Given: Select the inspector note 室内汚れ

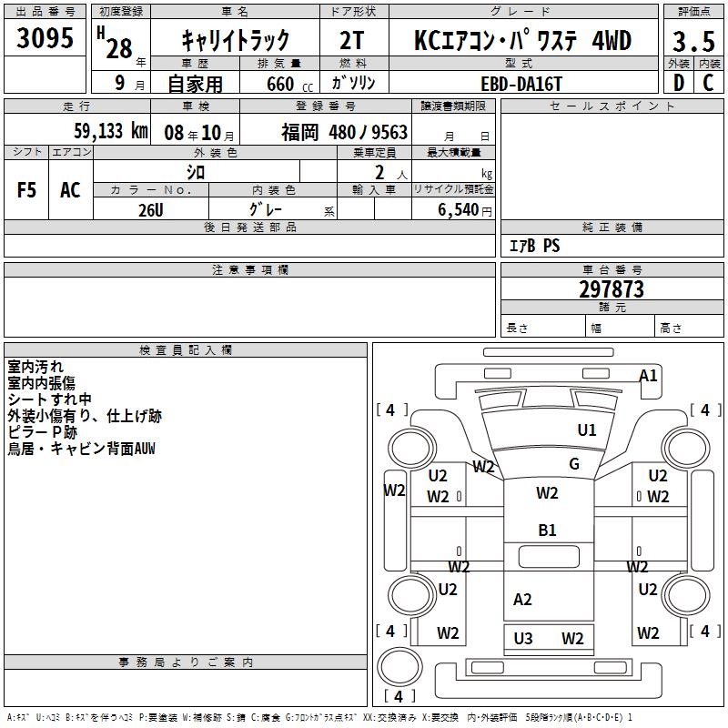Looking at the screenshot, I should click(x=35, y=367).
